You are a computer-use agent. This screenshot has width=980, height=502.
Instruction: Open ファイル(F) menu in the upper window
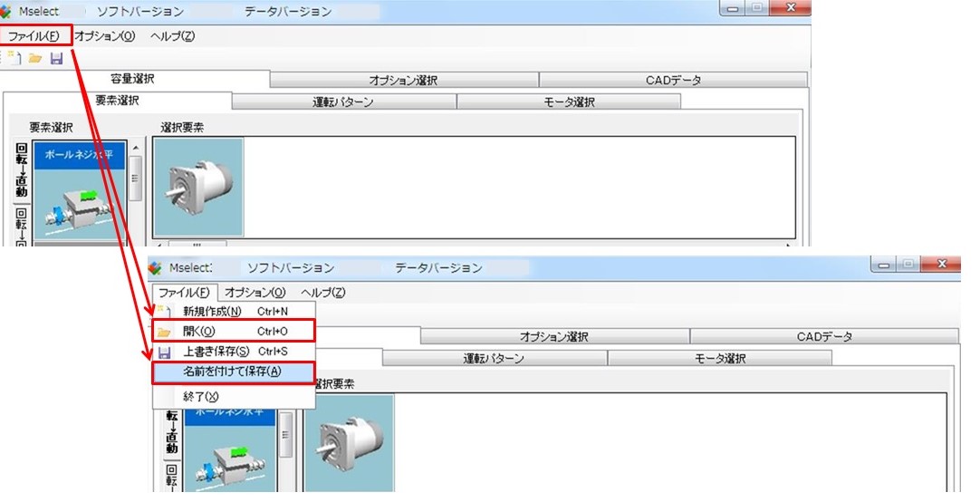[x=34, y=36]
